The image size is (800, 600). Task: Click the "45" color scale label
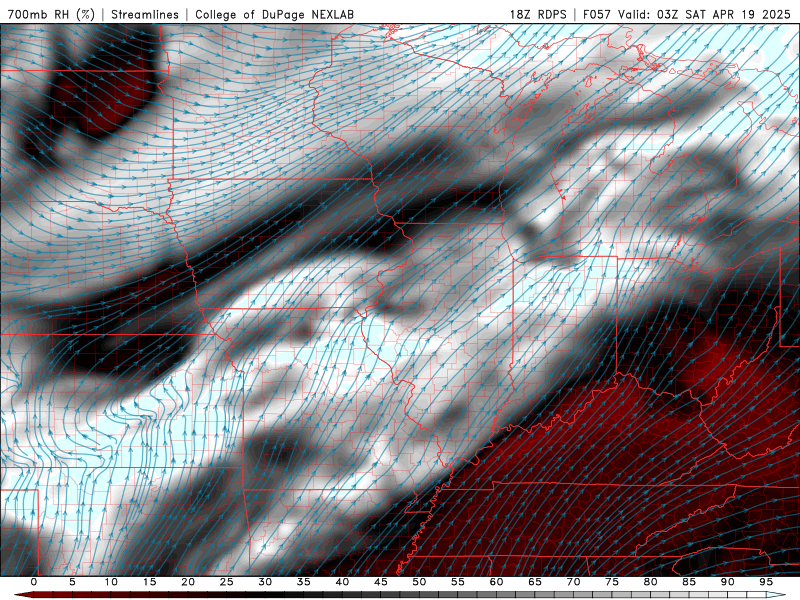click(x=381, y=582)
